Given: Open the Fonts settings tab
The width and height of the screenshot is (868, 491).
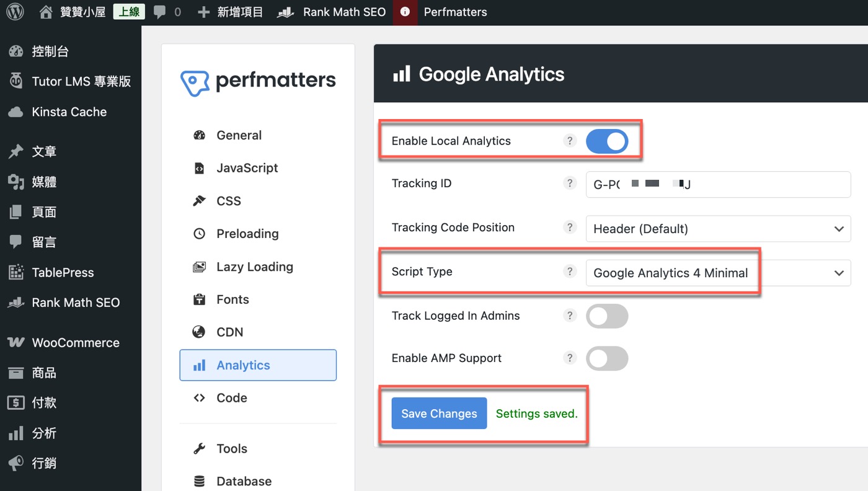Looking at the screenshot, I should click(258, 299).
